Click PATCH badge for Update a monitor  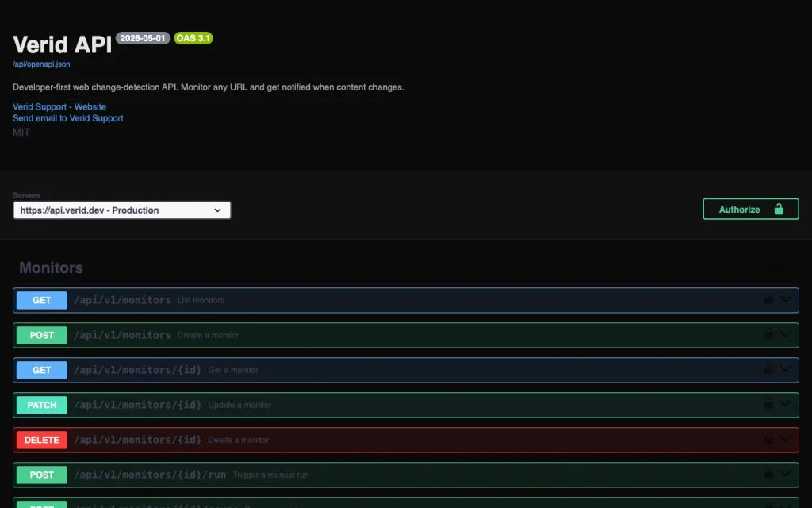(x=42, y=405)
